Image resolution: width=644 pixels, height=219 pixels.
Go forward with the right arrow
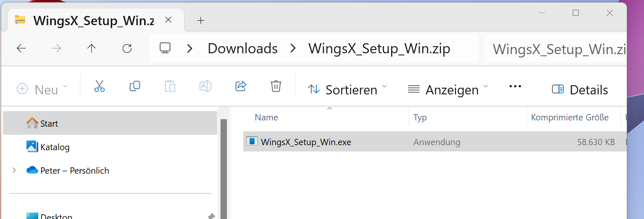56,48
